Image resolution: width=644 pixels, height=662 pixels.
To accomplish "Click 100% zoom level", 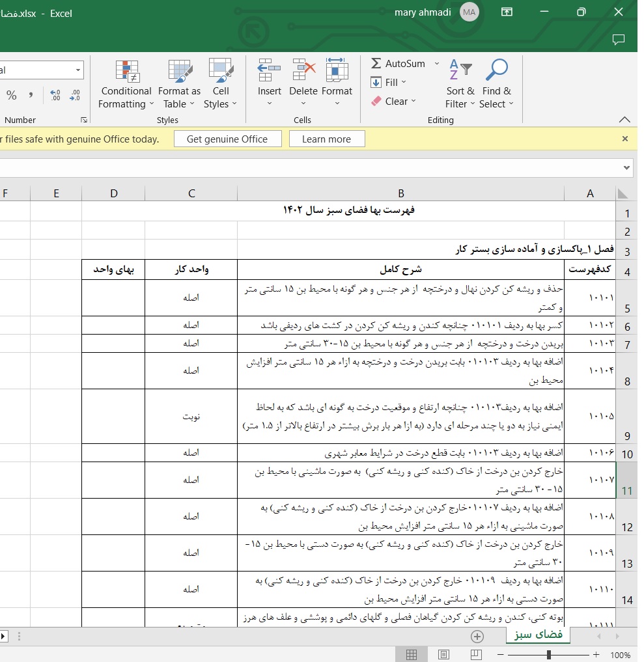I will coord(620,655).
